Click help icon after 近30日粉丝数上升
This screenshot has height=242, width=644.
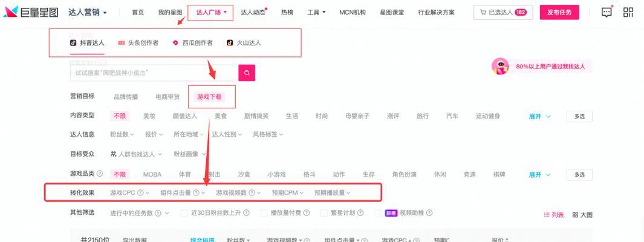[x=247, y=213]
